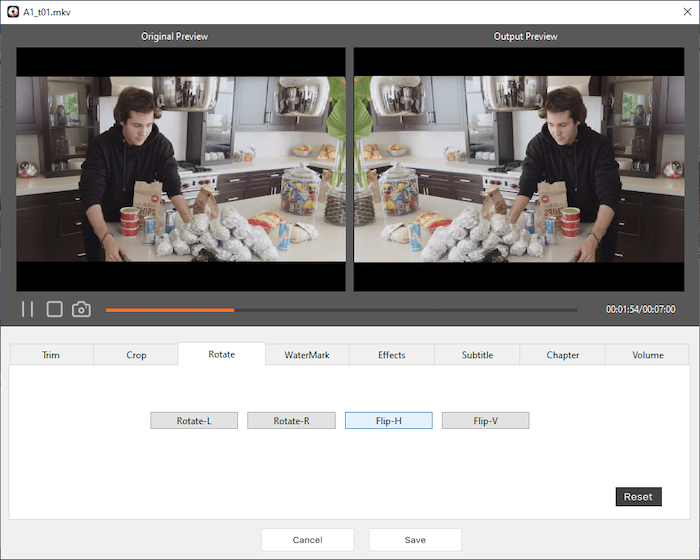
Task: Rotate video left with Rotate-L
Action: [194, 421]
